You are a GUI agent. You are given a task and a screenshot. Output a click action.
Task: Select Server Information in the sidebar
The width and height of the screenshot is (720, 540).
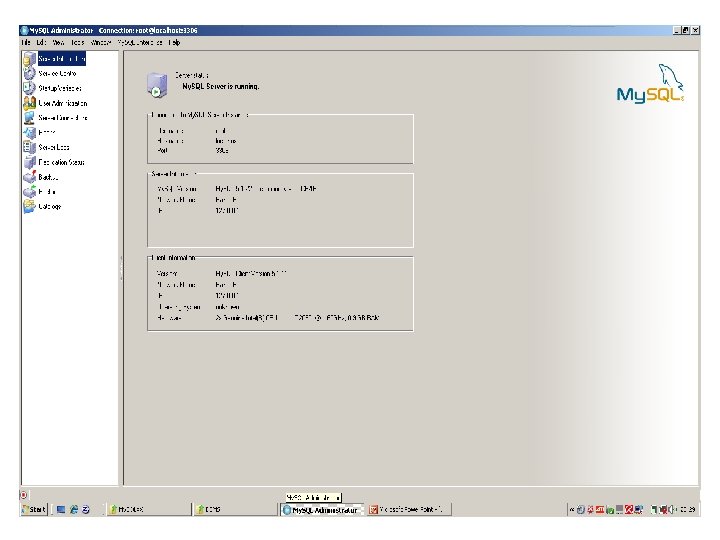(55, 59)
